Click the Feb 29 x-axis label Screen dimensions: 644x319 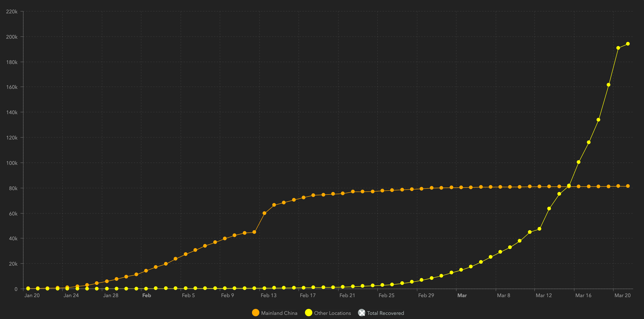[426, 295]
